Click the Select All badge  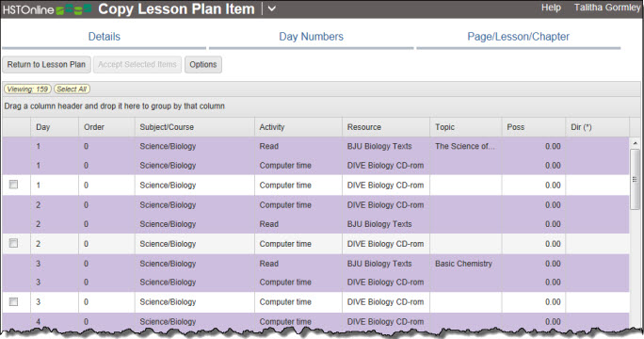tap(72, 89)
